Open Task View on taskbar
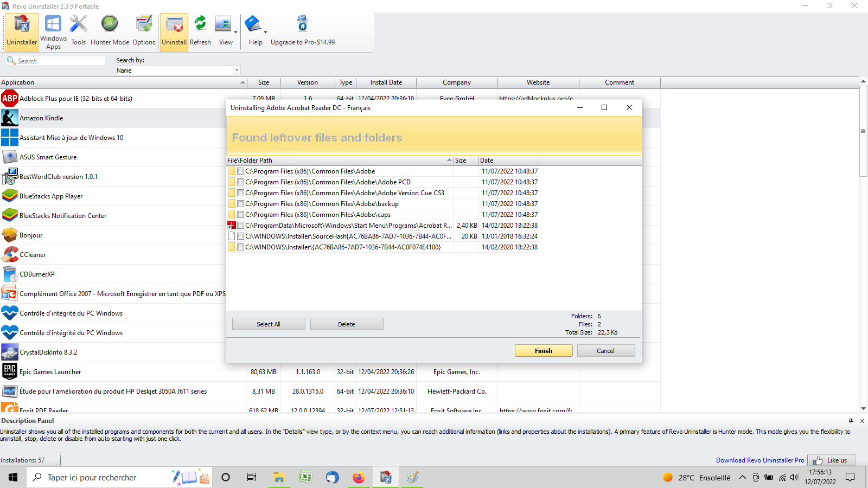868x488 pixels. point(252,477)
